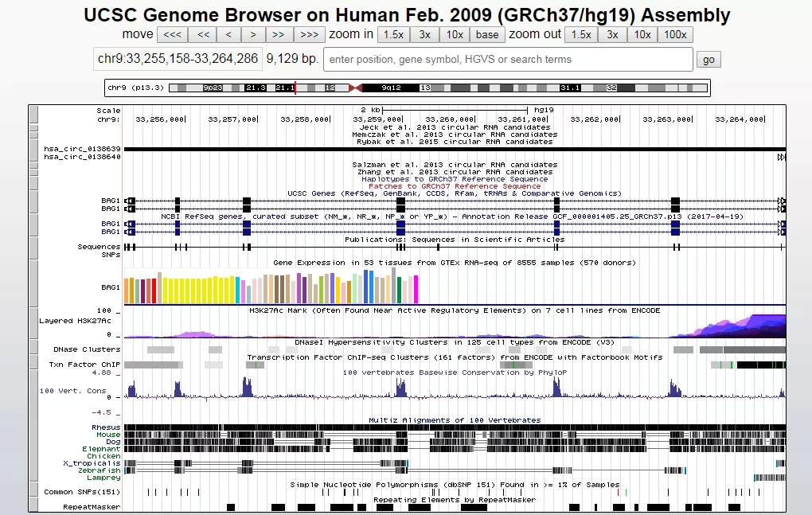
Task: Open Memczak et al. 2013 circular RNA track title
Action: [455, 135]
